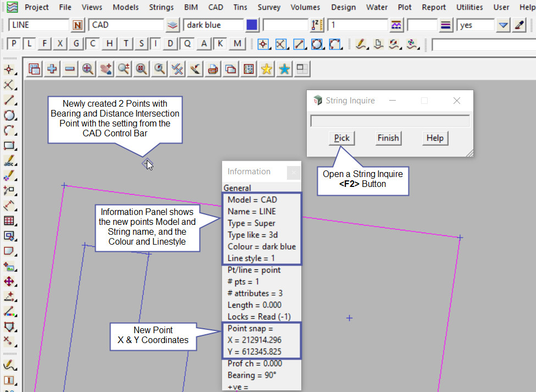Open the model list icon beside CAD
Screen dimensions: 536x392
(173, 25)
